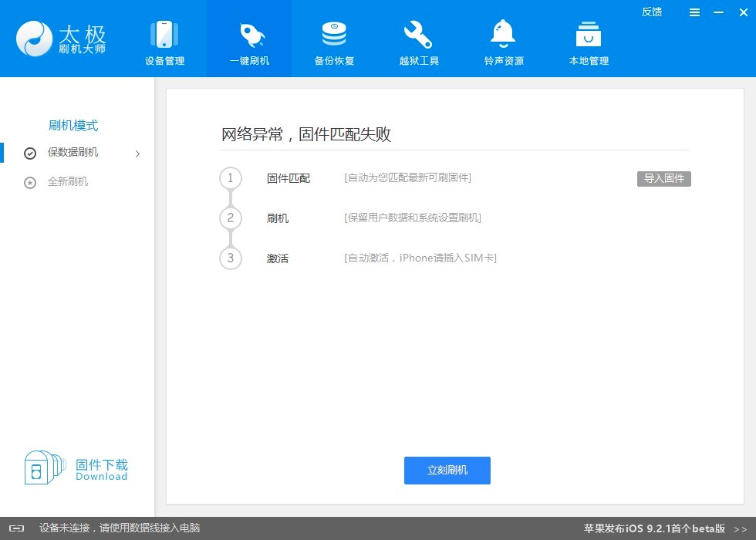Click step 3 激活 circle

click(230, 258)
